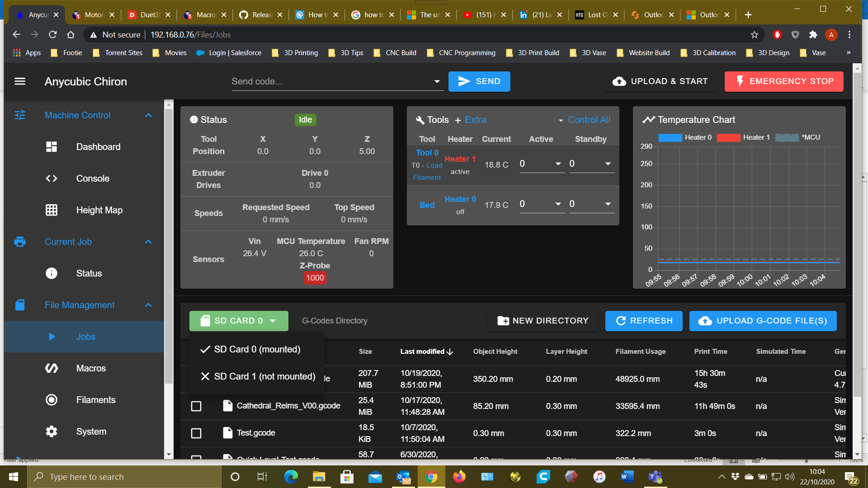This screenshot has height=488, width=868.
Task: Open the Control All dropdown
Action: 584,120
